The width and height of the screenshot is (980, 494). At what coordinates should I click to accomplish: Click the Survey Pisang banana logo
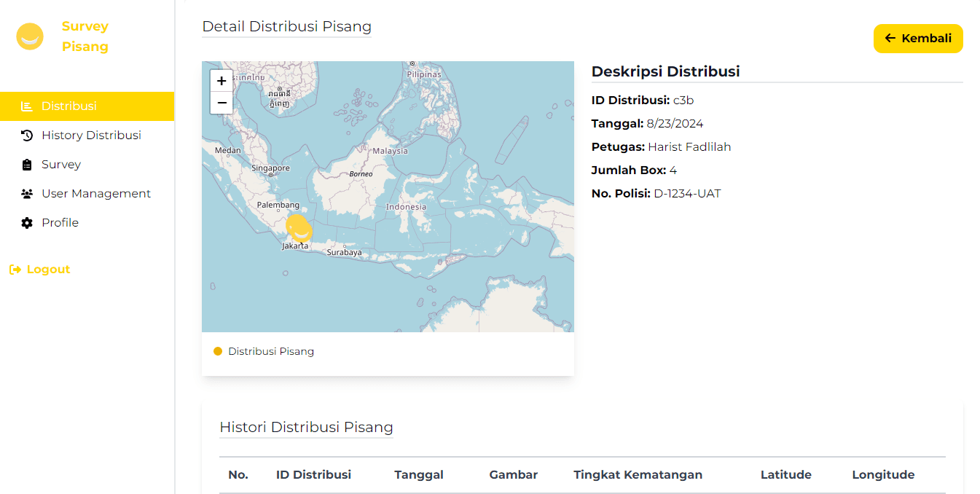point(30,36)
